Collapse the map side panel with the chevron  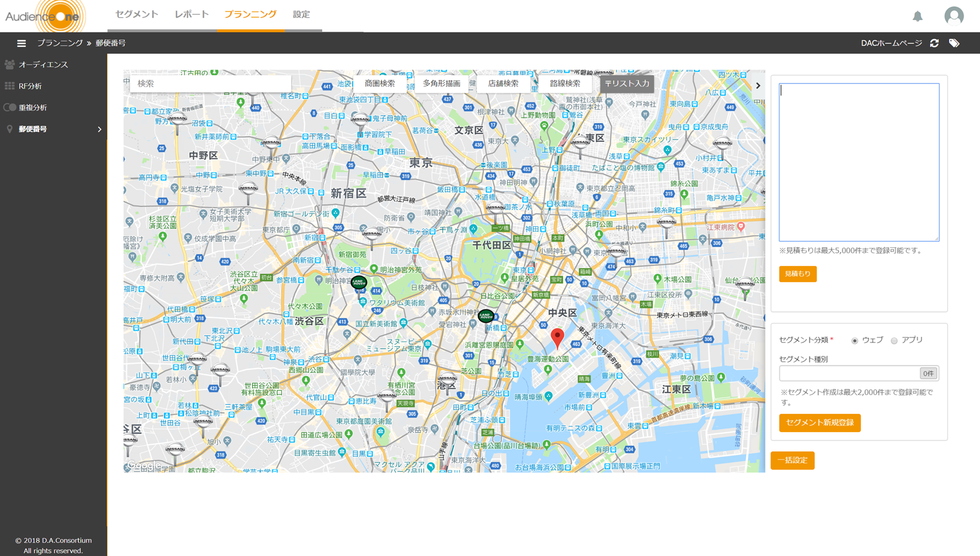pyautogui.click(x=758, y=85)
